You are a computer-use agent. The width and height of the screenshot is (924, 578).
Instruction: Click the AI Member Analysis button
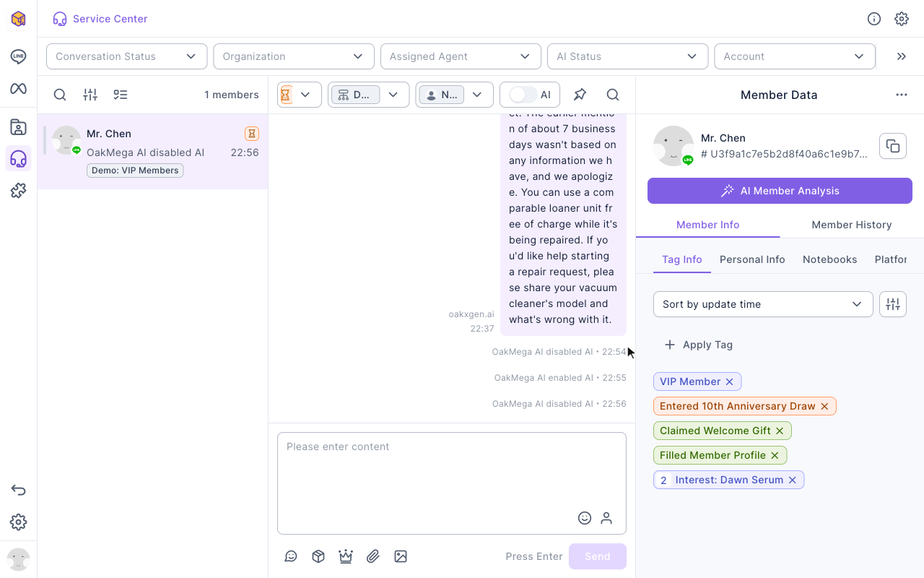[780, 191]
